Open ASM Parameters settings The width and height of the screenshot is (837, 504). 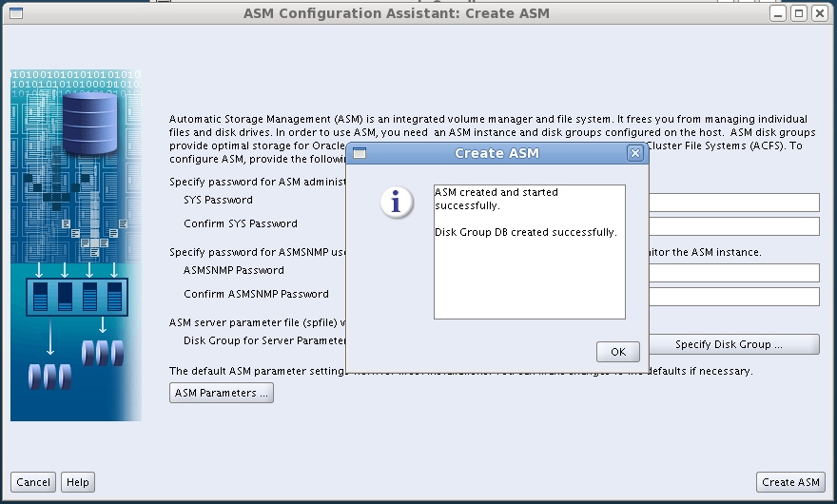tap(222, 393)
